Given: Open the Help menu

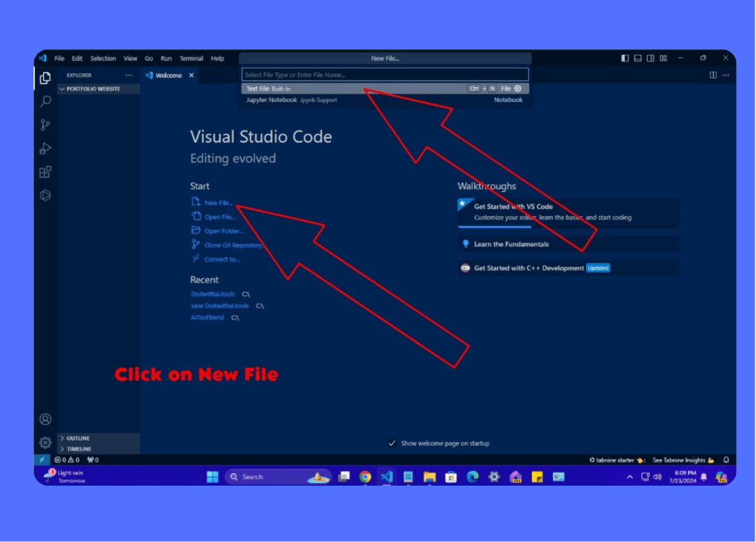Looking at the screenshot, I should point(218,58).
